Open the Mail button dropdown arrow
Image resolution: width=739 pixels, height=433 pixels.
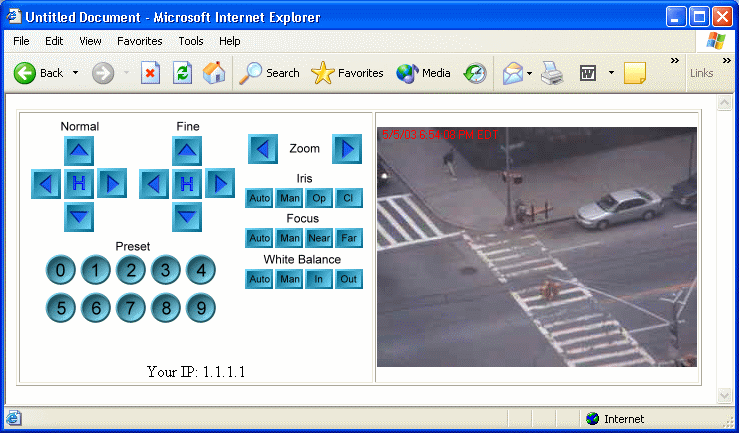(529, 73)
